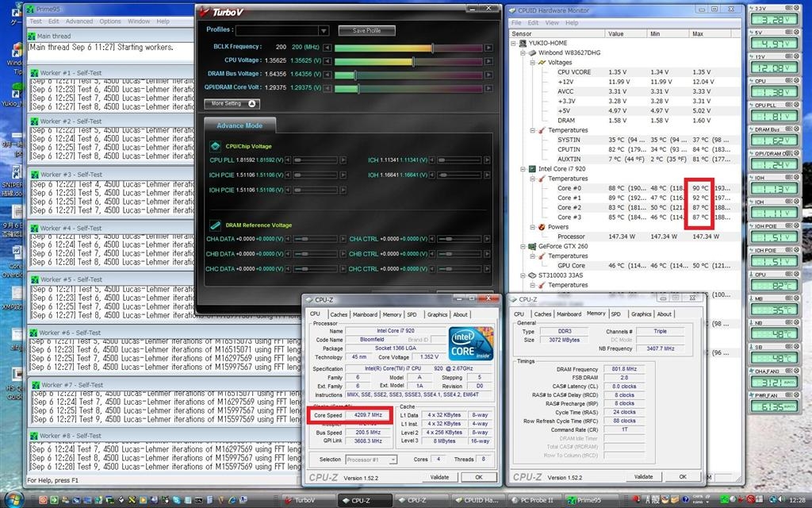
Task: Decrease CPU Voltage with the left arrow
Action: (327, 61)
